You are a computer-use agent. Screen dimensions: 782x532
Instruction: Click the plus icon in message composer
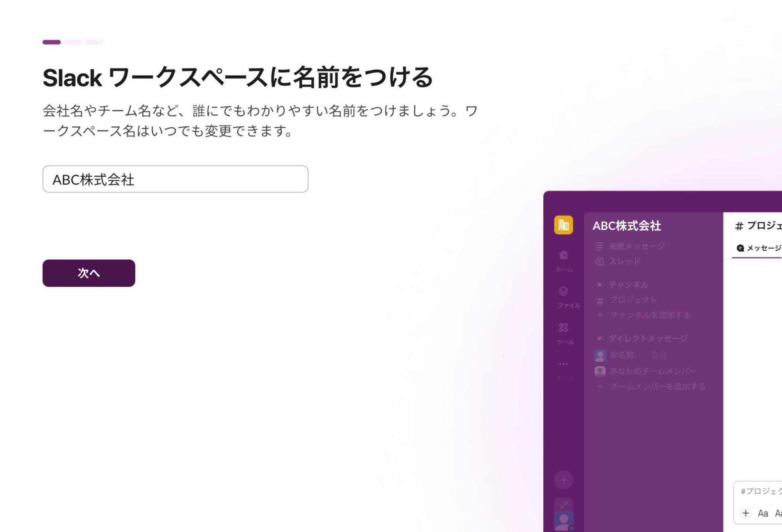coord(746,513)
